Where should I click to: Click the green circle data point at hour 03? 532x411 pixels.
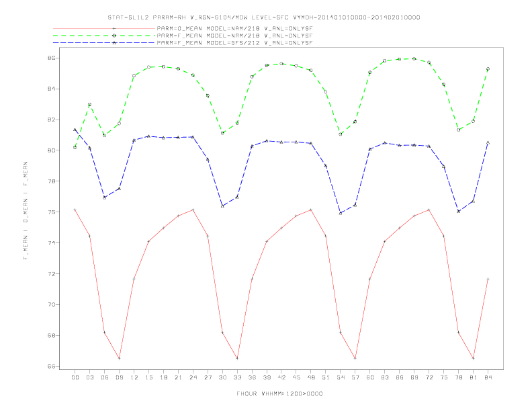pyautogui.click(x=89, y=105)
